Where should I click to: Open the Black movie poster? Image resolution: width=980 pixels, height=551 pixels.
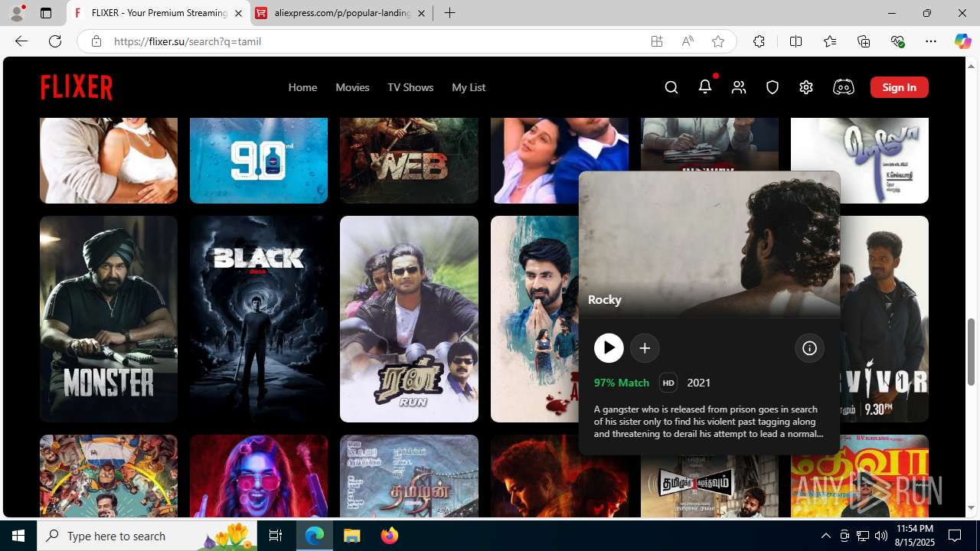259,319
